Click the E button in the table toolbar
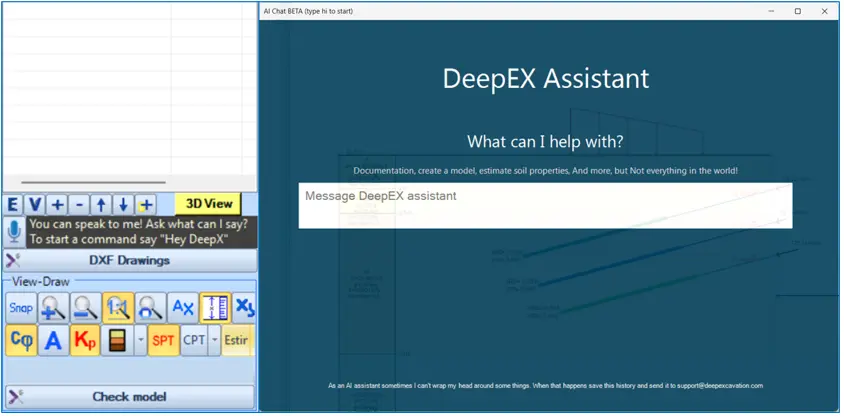The width and height of the screenshot is (844, 417). 13,204
